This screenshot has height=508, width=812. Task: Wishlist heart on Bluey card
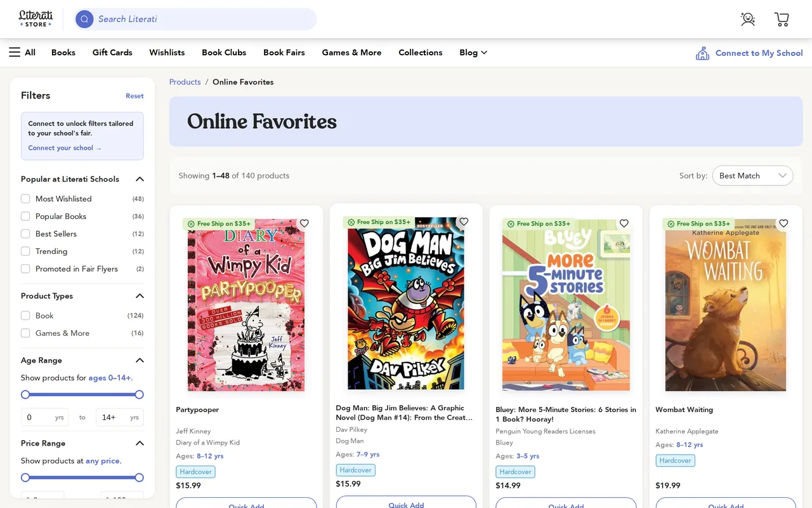(624, 224)
